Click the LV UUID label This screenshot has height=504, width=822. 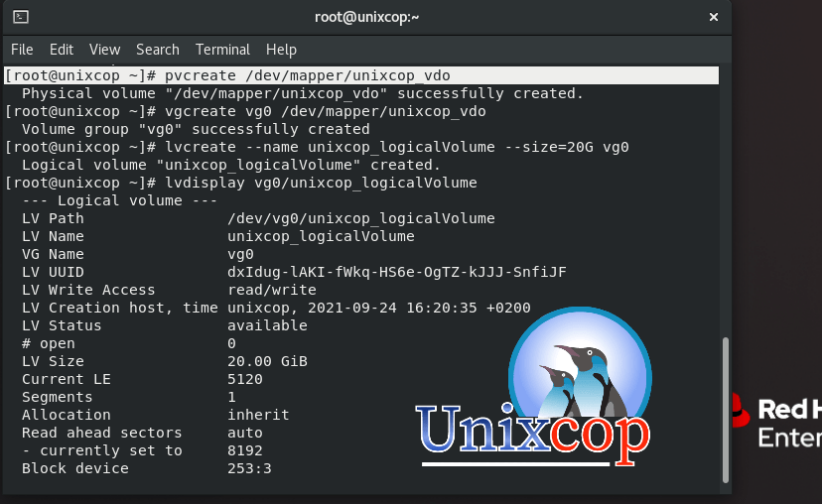click(x=53, y=273)
